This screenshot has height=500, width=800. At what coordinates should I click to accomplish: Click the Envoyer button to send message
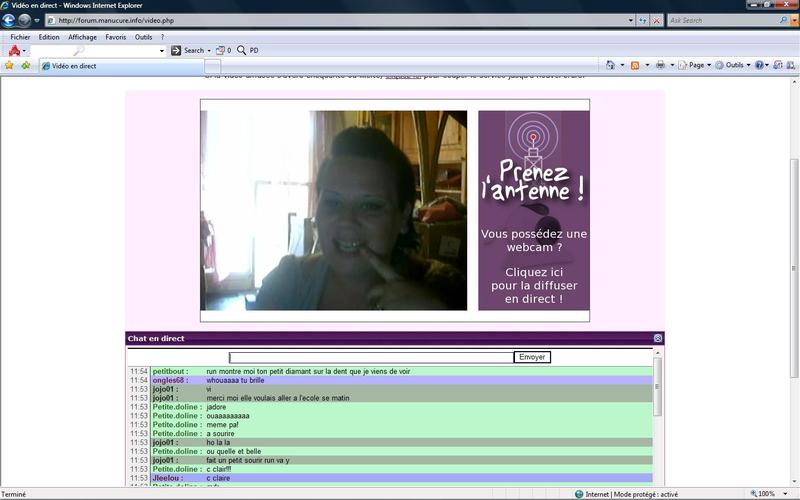(x=532, y=357)
